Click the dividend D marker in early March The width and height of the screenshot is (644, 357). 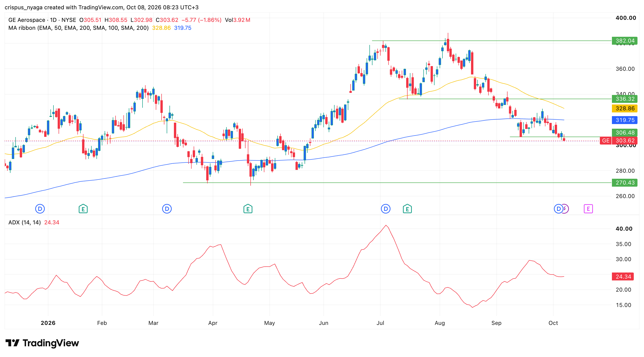click(167, 209)
